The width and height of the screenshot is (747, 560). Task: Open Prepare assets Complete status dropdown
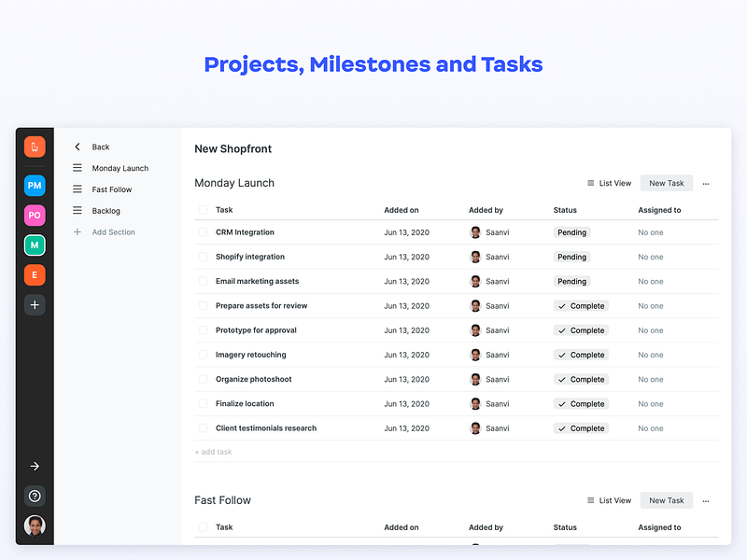click(581, 306)
